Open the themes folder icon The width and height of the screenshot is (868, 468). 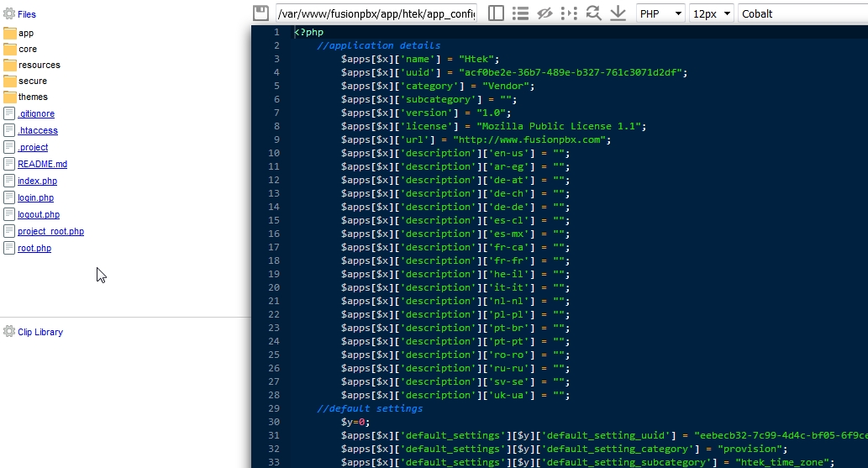pyautogui.click(x=10, y=97)
